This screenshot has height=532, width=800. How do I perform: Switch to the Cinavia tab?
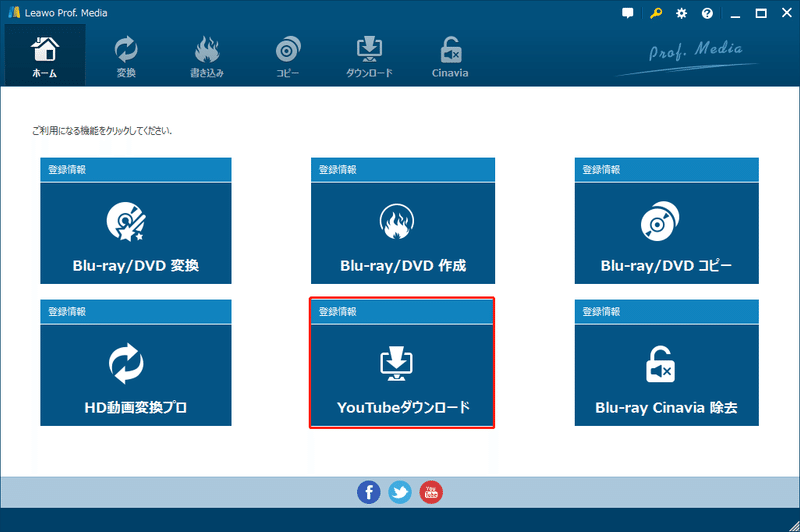pyautogui.click(x=450, y=57)
